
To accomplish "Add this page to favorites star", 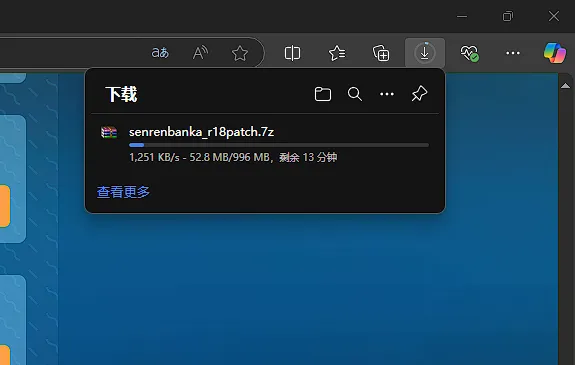I will [x=240, y=53].
